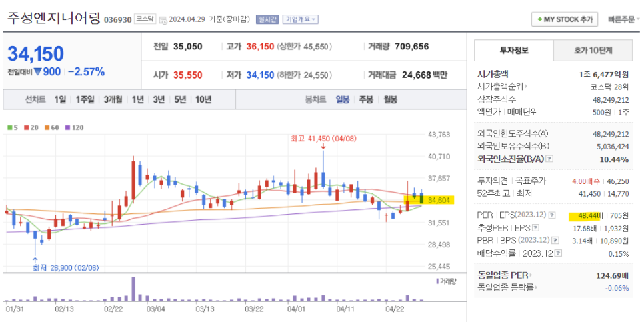Select the 월봉 monthly candle chart

(390, 99)
